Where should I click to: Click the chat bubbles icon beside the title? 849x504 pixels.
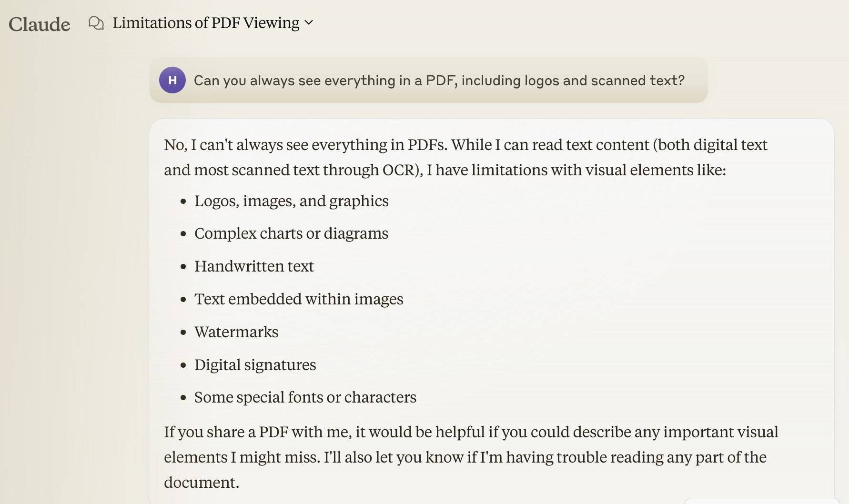pos(97,22)
